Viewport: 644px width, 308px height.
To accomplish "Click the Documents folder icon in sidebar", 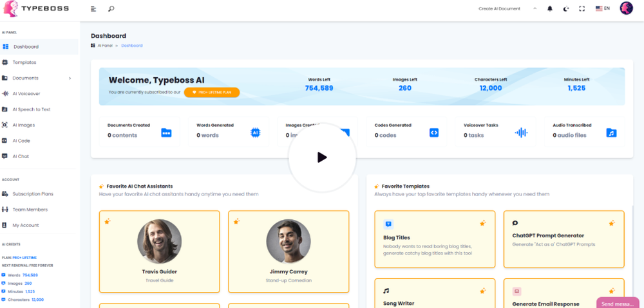I will (5, 78).
